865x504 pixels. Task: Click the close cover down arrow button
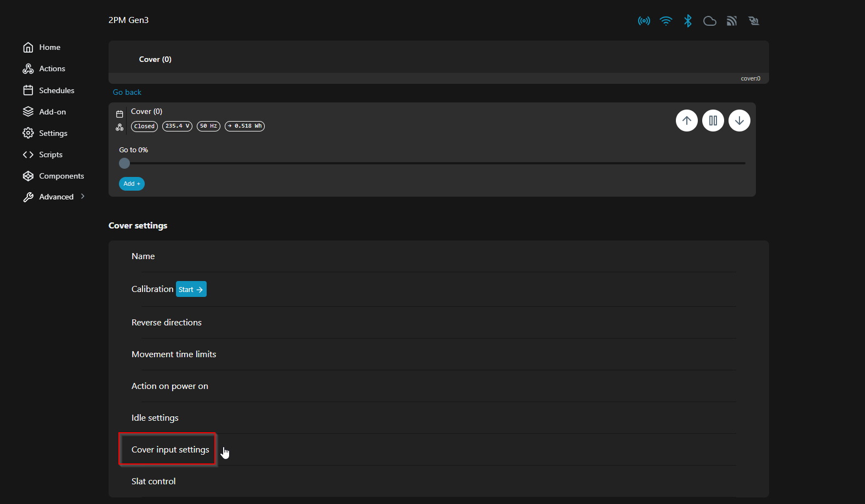[x=739, y=121]
